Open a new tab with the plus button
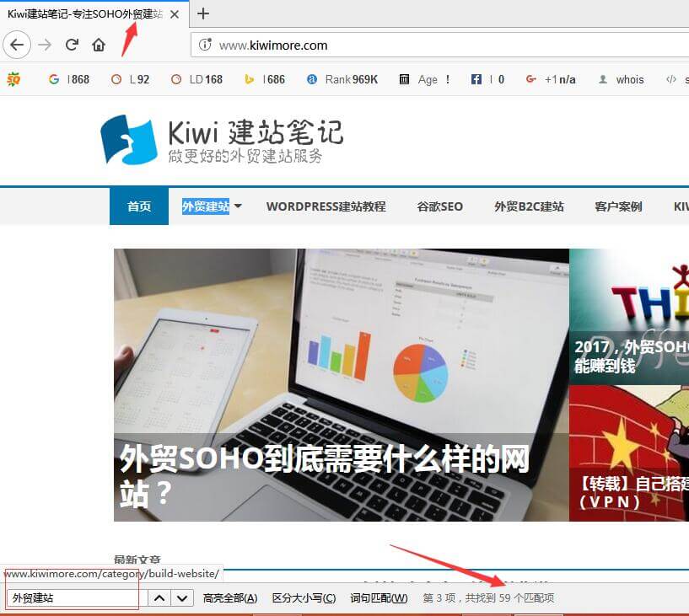Viewport: 689px width, 616px height. pos(203,13)
